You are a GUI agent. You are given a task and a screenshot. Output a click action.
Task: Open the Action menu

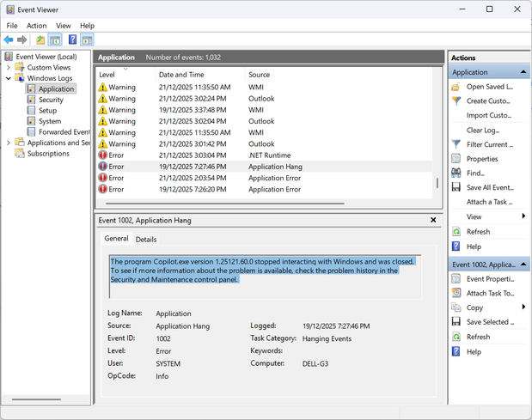pos(37,26)
